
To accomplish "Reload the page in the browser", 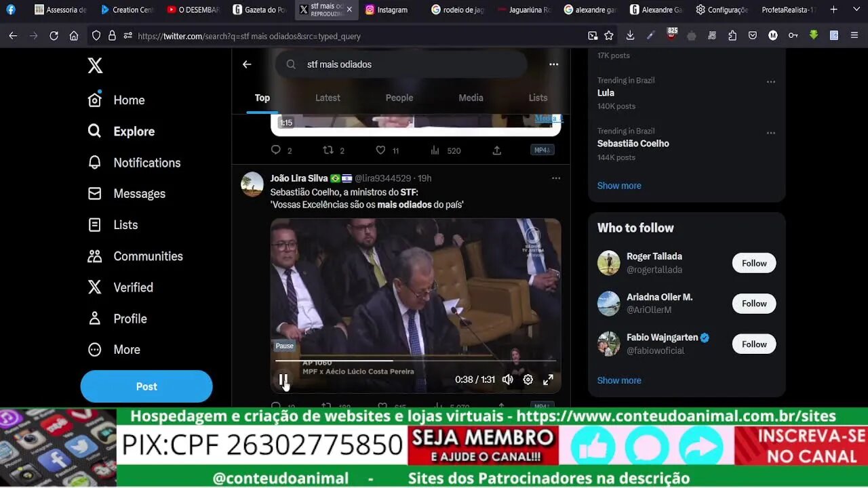I will [x=54, y=36].
